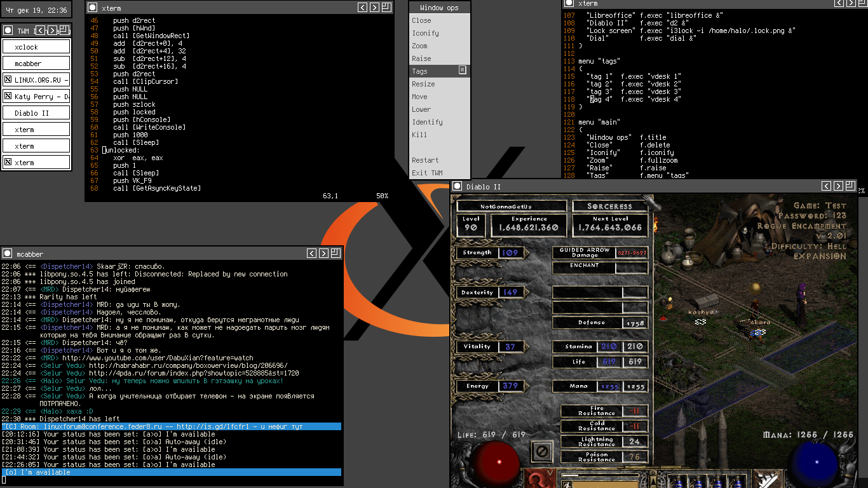Click the Dexterity stat label in Diablo II
This screenshot has width=868, height=488.
(477, 292)
